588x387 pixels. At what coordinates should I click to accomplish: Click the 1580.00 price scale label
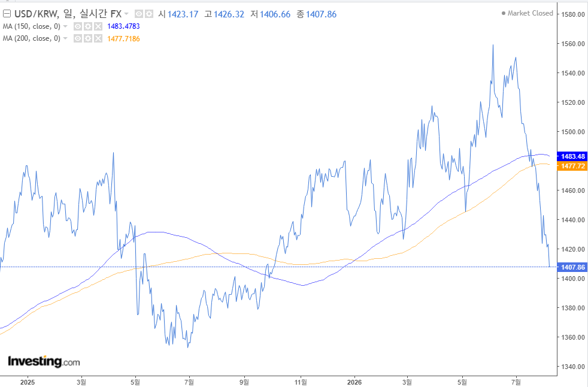[x=573, y=14]
